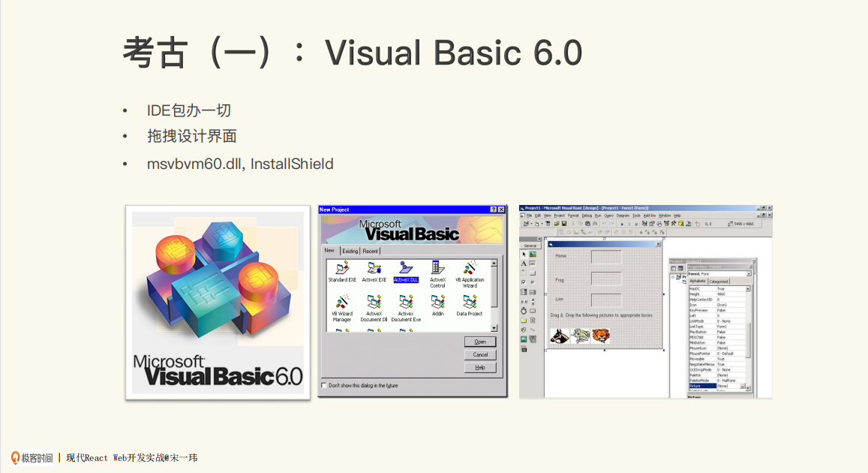Viewport: 868px width, 473px height.
Task: Choose VB Application Wizard
Action: click(x=470, y=274)
